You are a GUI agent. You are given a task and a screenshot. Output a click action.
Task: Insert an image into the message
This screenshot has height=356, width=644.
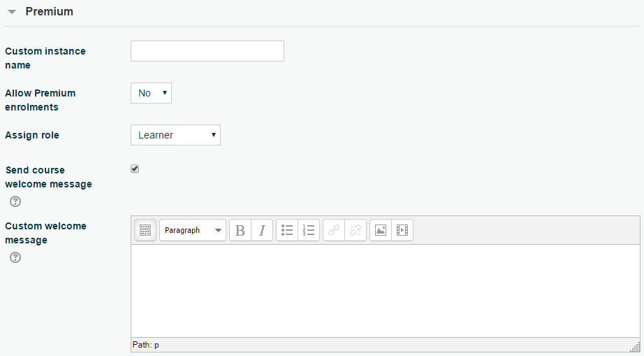[381, 231]
